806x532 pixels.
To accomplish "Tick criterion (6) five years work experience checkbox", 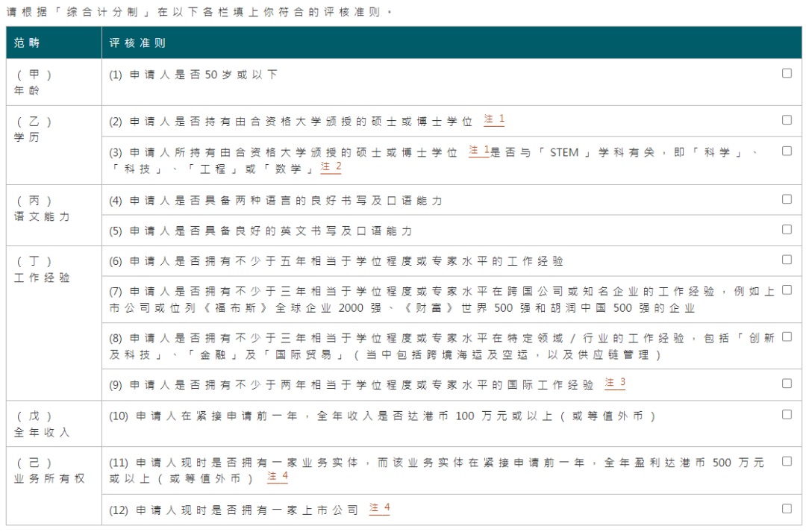I will pos(787,260).
